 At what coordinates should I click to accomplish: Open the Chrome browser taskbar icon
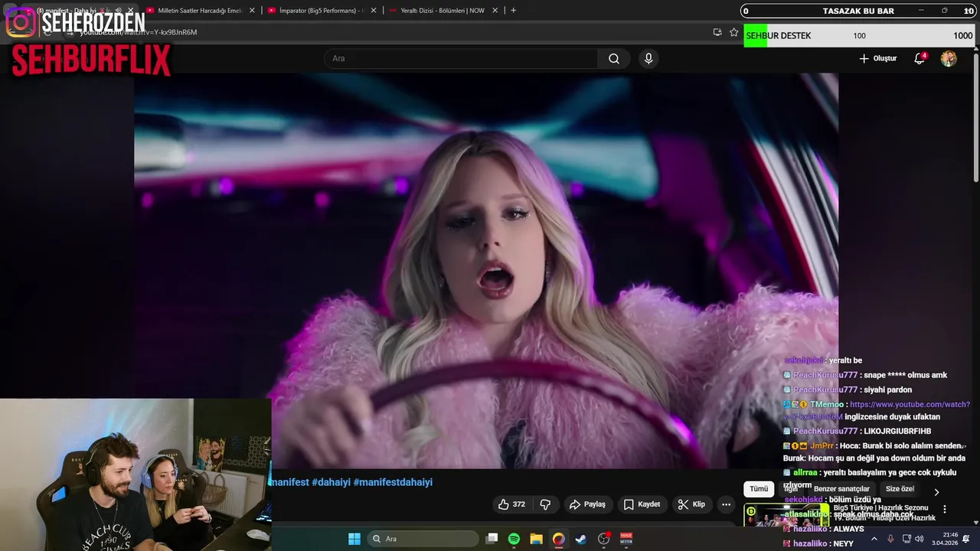(559, 539)
